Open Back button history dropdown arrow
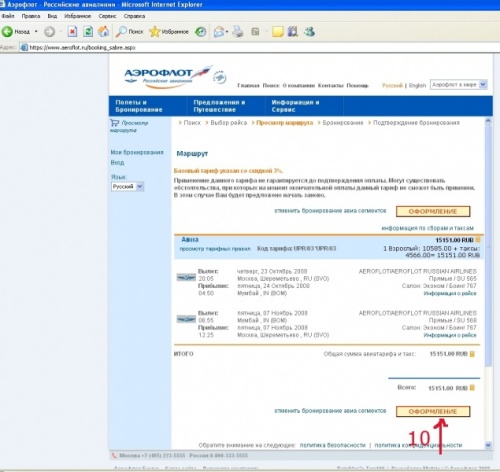Viewport: 500px width, 472px height. click(36, 32)
